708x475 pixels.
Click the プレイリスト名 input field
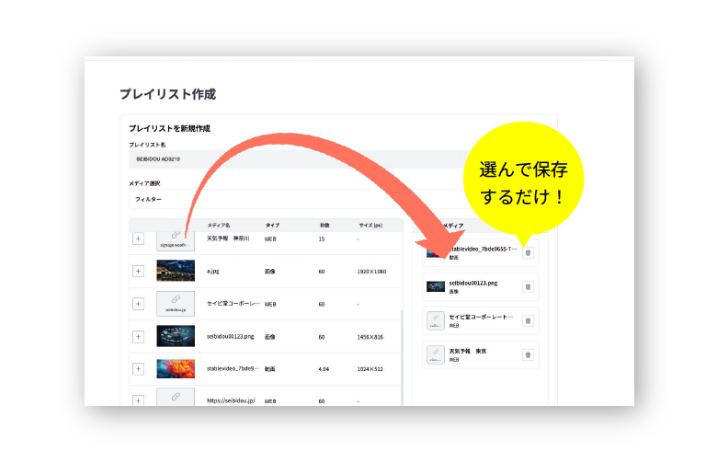pos(298,159)
